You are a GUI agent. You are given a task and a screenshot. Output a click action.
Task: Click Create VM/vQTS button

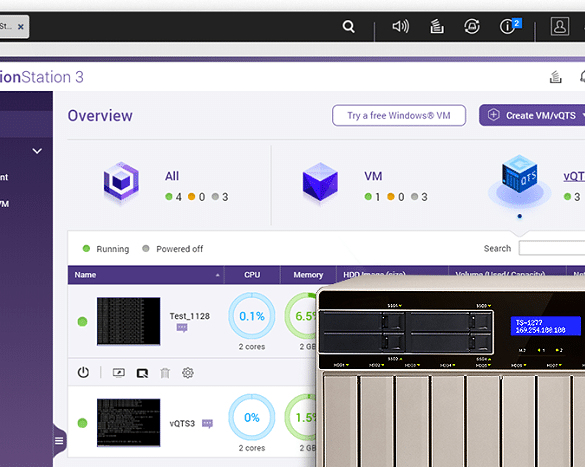(x=532, y=115)
